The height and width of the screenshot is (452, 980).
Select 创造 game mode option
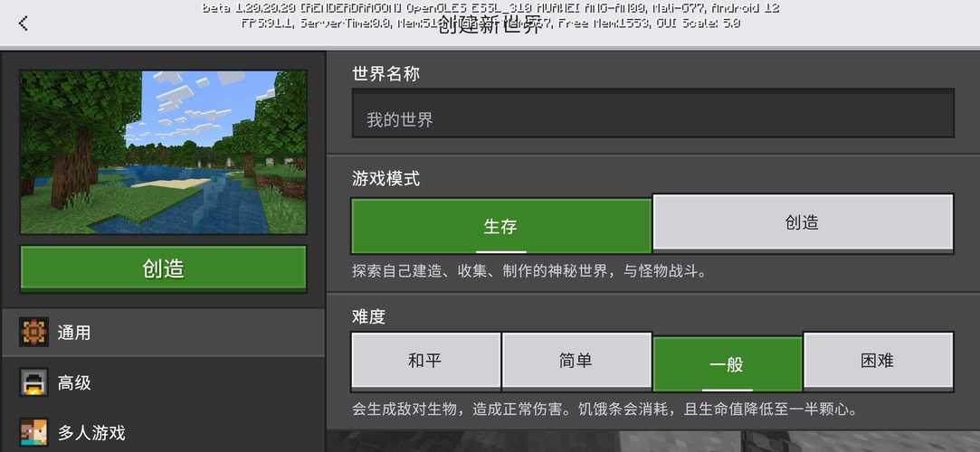click(x=802, y=222)
